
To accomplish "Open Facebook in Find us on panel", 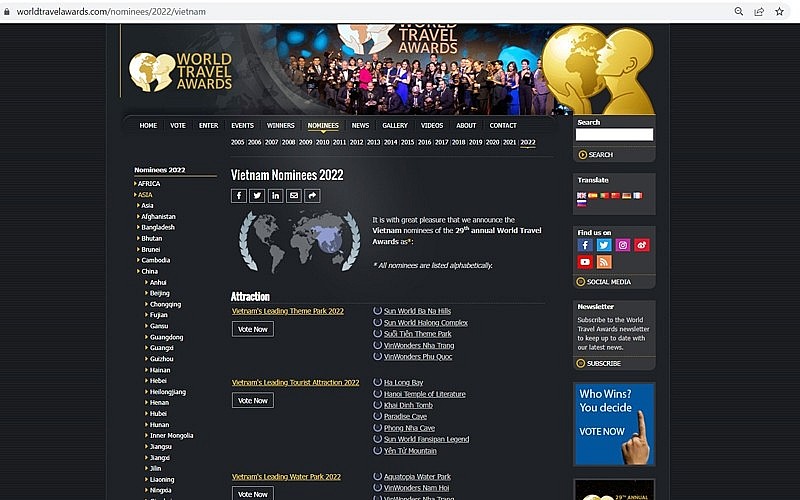I will 585,245.
